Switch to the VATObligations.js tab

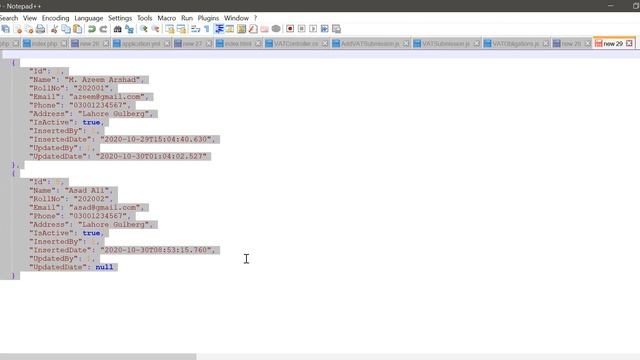point(516,44)
